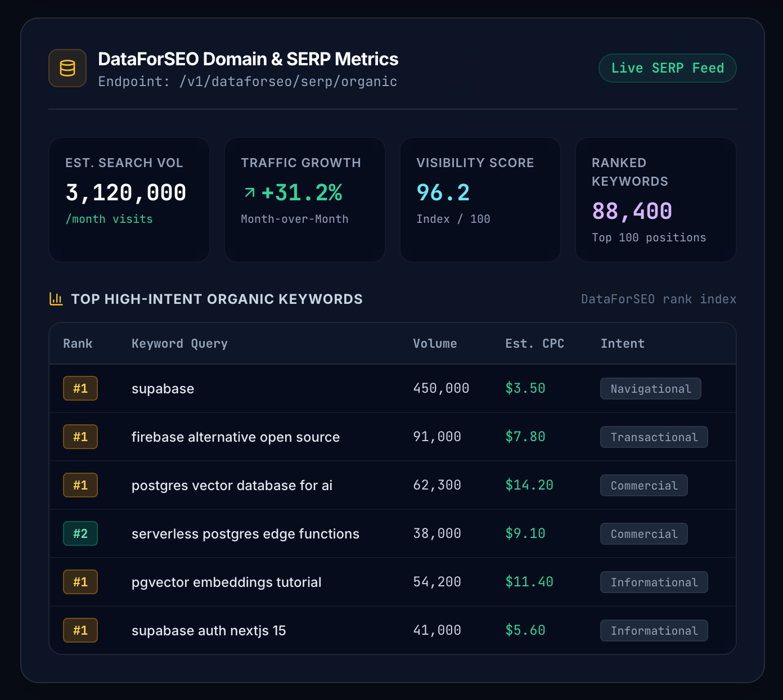Select the Intent column header
Image resolution: width=783 pixels, height=700 pixels.
[623, 344]
